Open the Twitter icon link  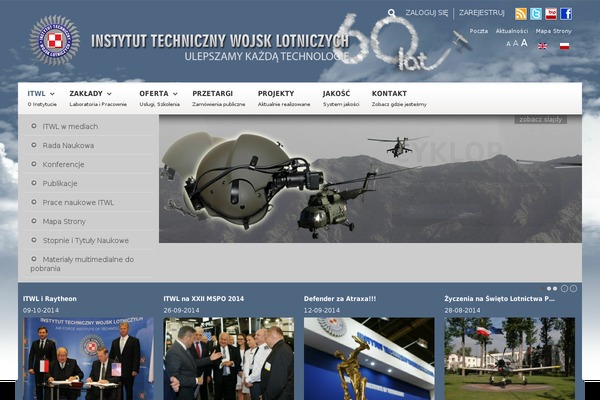coord(536,14)
